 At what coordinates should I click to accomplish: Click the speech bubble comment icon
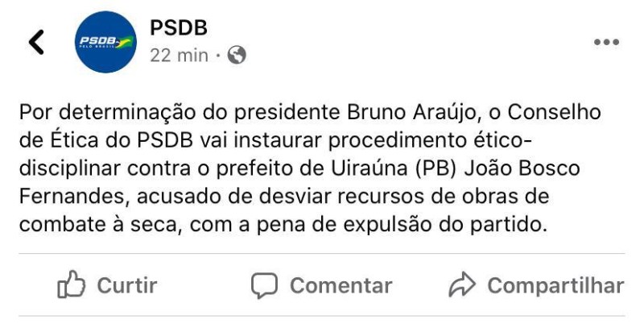264,285
